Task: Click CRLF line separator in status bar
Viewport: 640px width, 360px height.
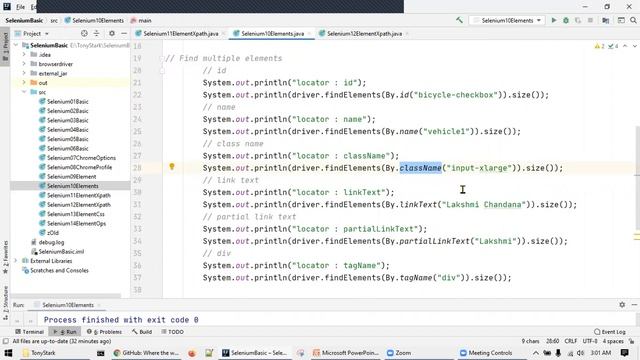Action: pyautogui.click(x=571, y=341)
